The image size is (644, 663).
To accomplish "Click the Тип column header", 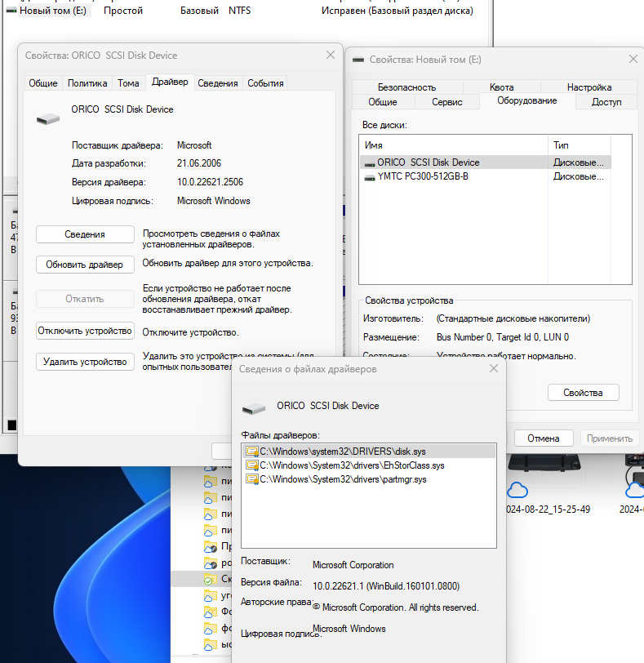I will [x=580, y=145].
